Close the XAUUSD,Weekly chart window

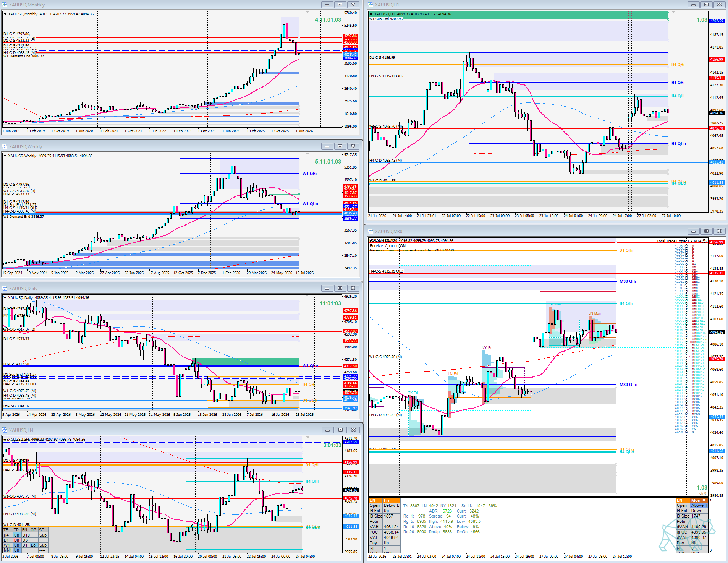point(353,146)
